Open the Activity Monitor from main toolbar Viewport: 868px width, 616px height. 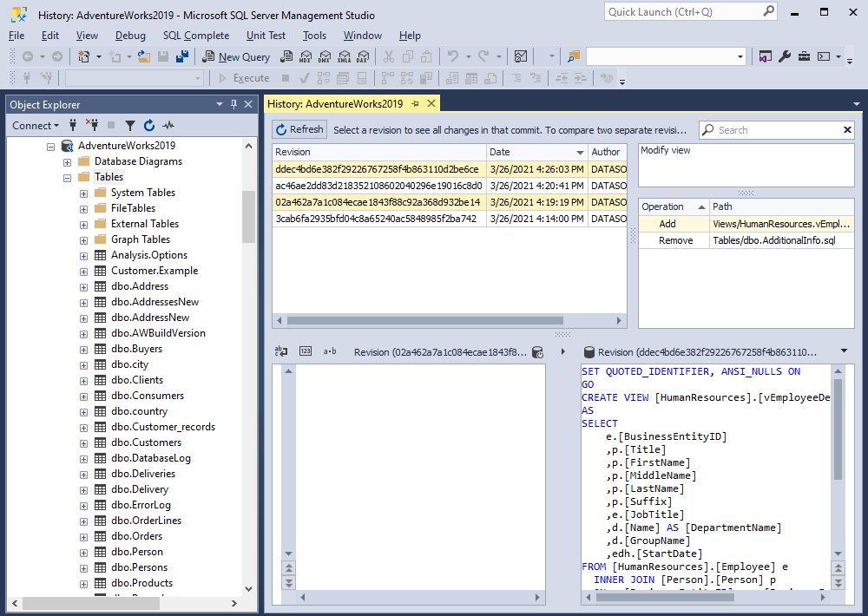point(520,56)
